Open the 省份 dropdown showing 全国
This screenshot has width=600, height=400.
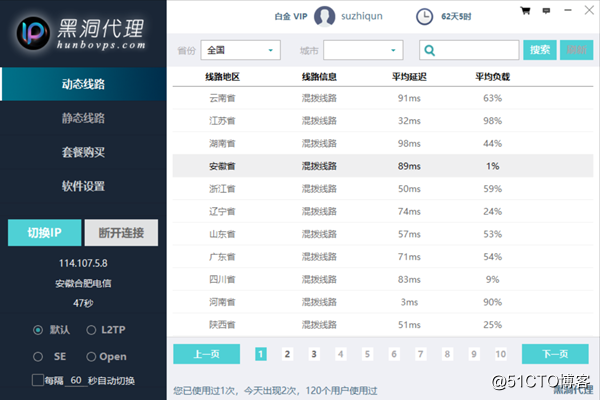(x=240, y=50)
